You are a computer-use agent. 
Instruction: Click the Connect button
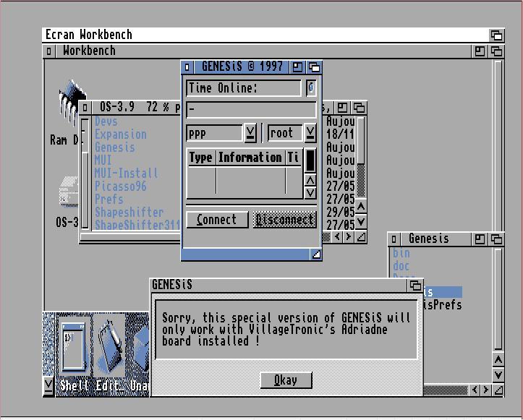217,220
